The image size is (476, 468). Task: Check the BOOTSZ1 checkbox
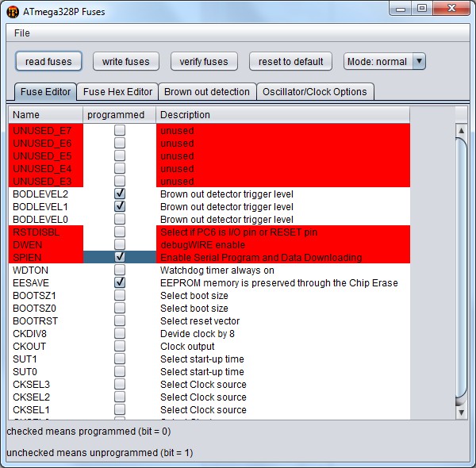120,295
